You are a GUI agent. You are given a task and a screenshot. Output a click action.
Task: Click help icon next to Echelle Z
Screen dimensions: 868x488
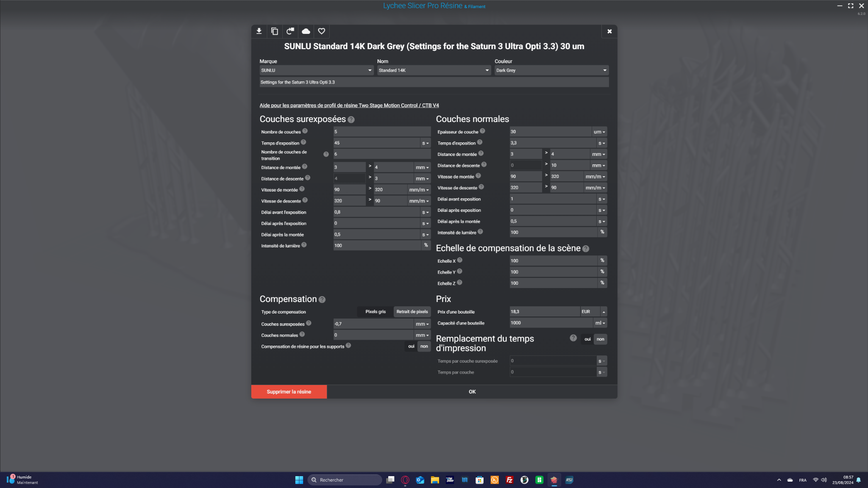click(459, 283)
